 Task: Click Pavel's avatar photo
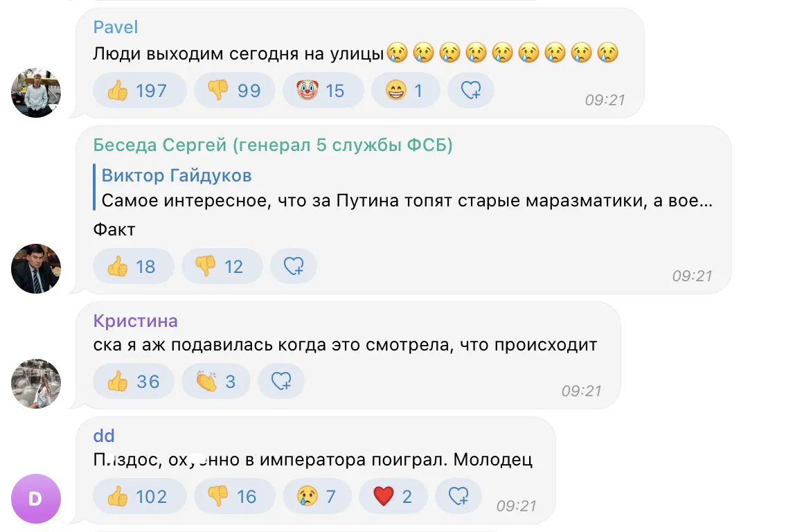coord(35,92)
